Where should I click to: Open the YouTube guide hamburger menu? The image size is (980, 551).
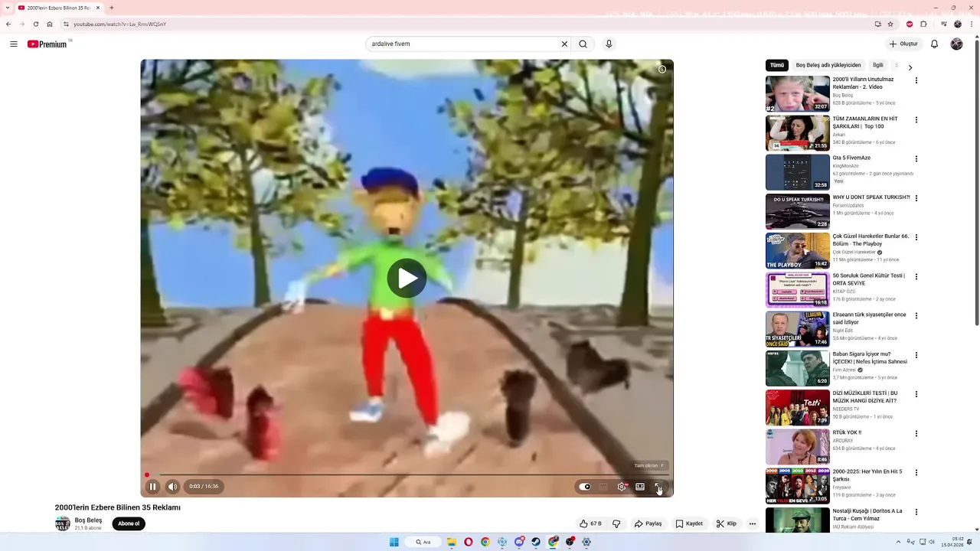tap(14, 44)
